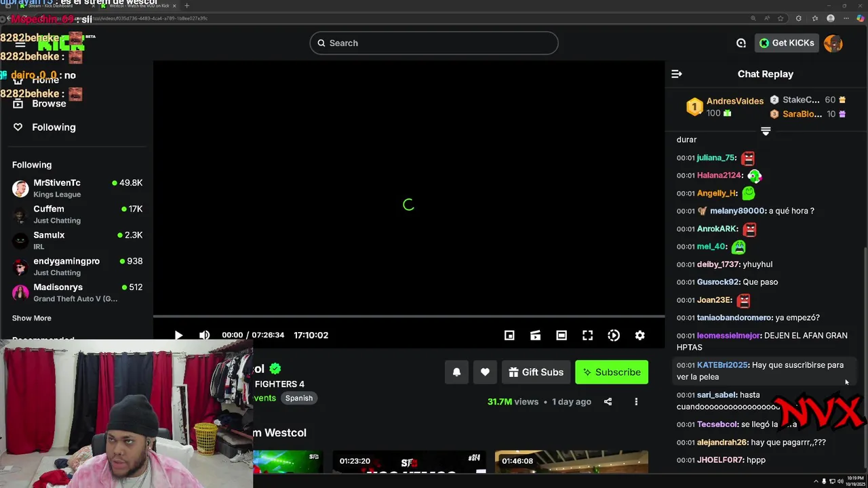868x488 pixels.
Task: Click username alejandrah26 in chat
Action: click(x=722, y=442)
